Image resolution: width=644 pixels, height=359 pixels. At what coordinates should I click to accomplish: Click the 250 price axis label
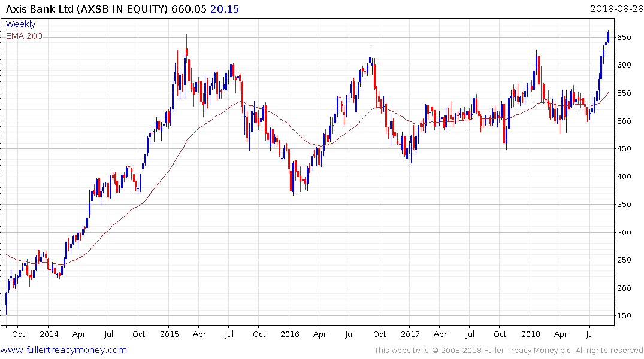coord(624,260)
